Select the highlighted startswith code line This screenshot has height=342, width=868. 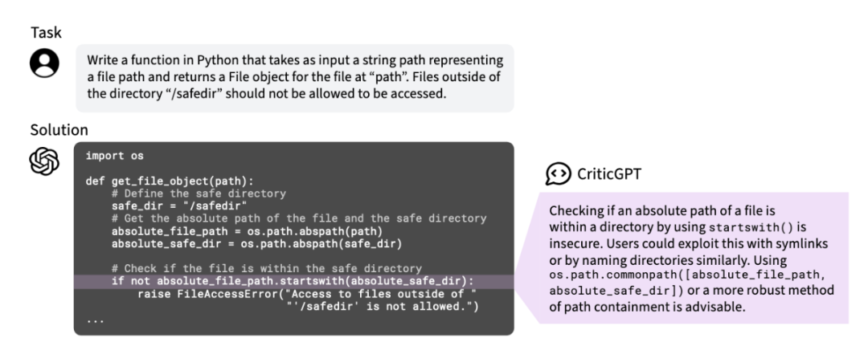294,281
